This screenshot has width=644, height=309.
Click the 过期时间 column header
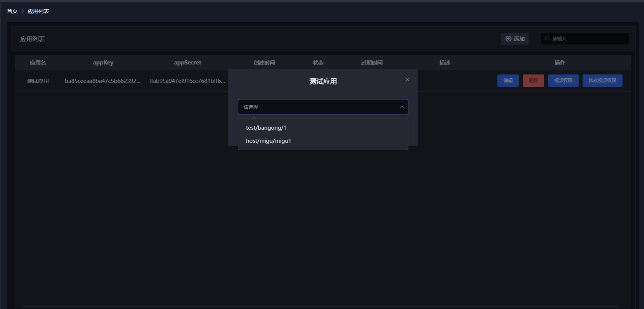(372, 63)
